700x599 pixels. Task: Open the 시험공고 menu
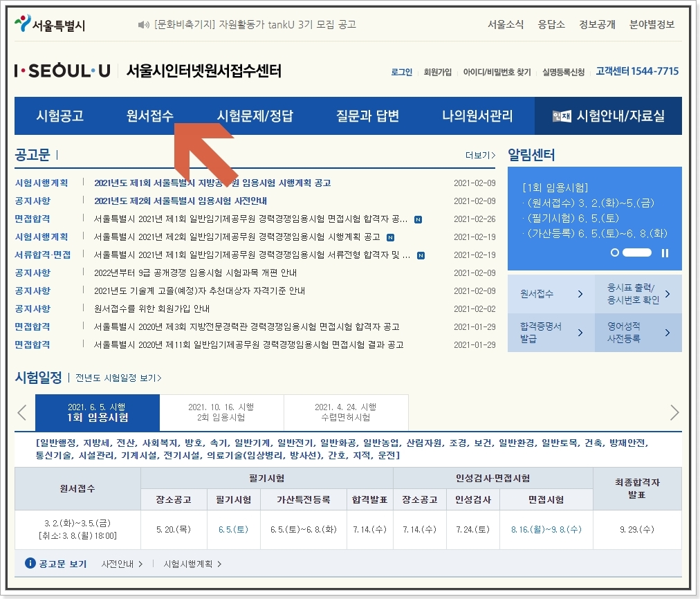click(59, 116)
